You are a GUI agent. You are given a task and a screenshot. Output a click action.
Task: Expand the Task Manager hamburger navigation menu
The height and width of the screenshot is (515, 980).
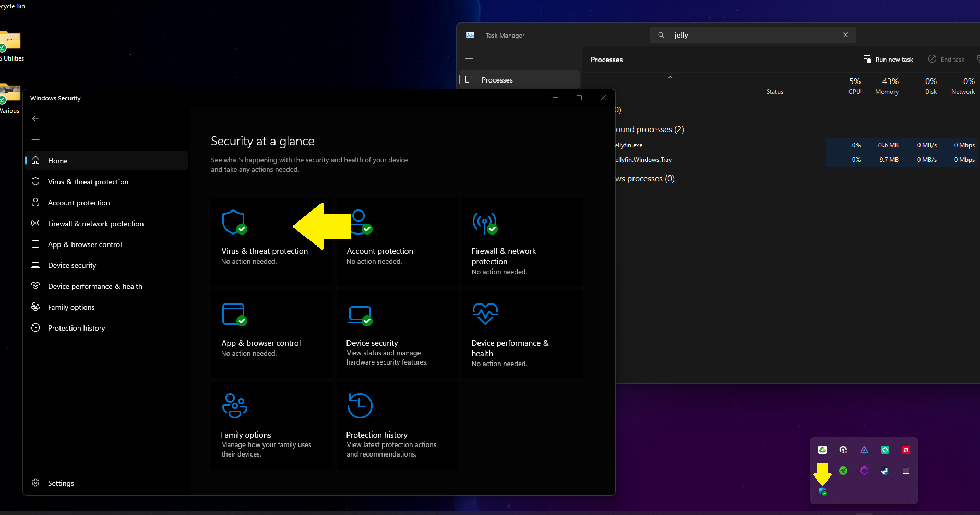pyautogui.click(x=469, y=58)
